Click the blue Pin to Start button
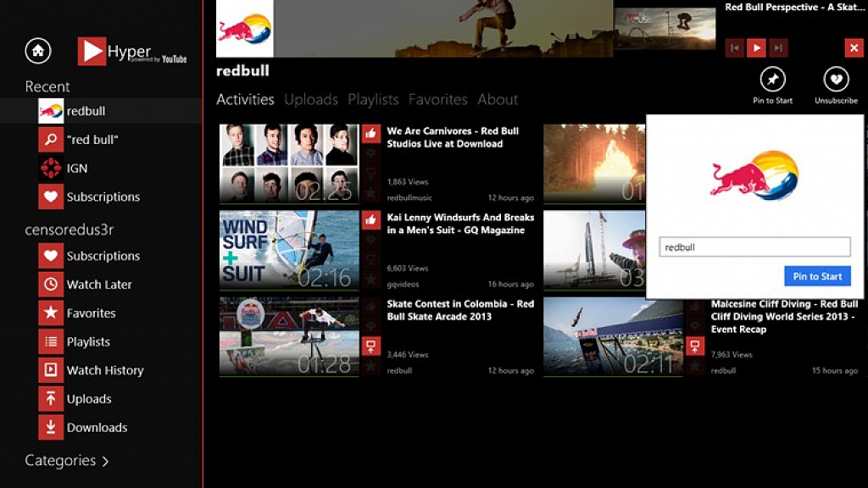868x488 pixels. (x=817, y=276)
